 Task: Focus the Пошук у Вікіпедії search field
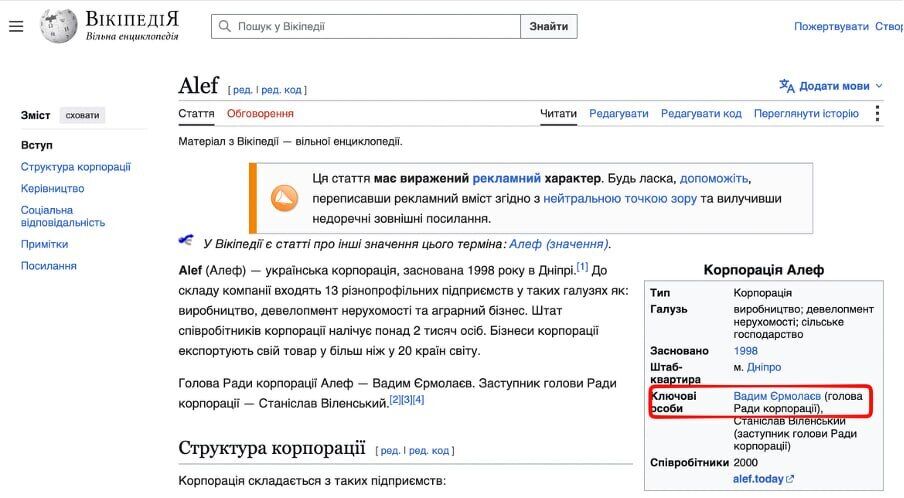366,27
